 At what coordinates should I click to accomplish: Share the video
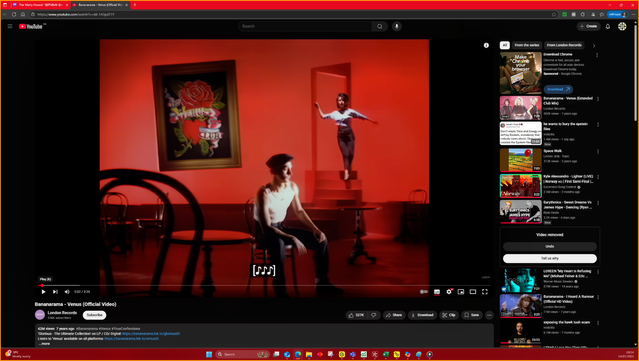(394, 315)
